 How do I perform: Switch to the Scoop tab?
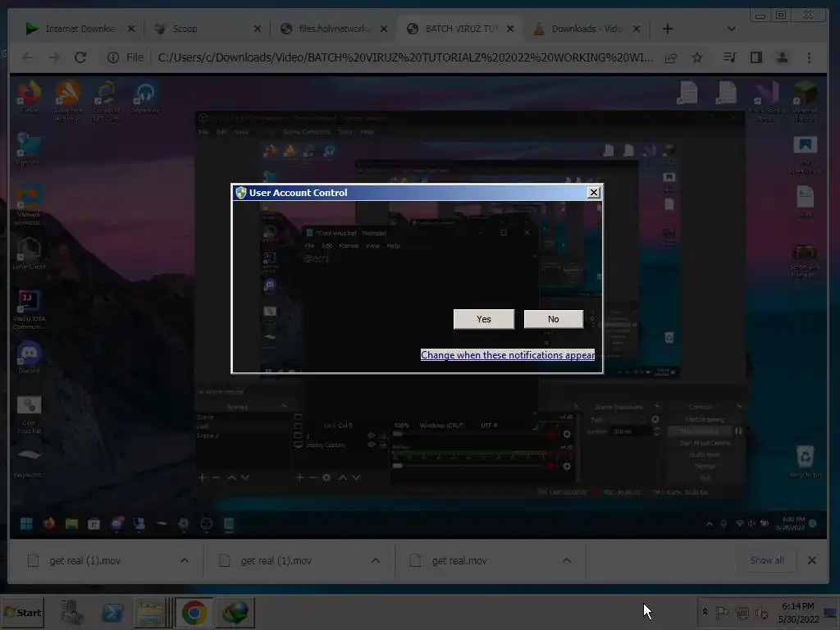(x=207, y=29)
